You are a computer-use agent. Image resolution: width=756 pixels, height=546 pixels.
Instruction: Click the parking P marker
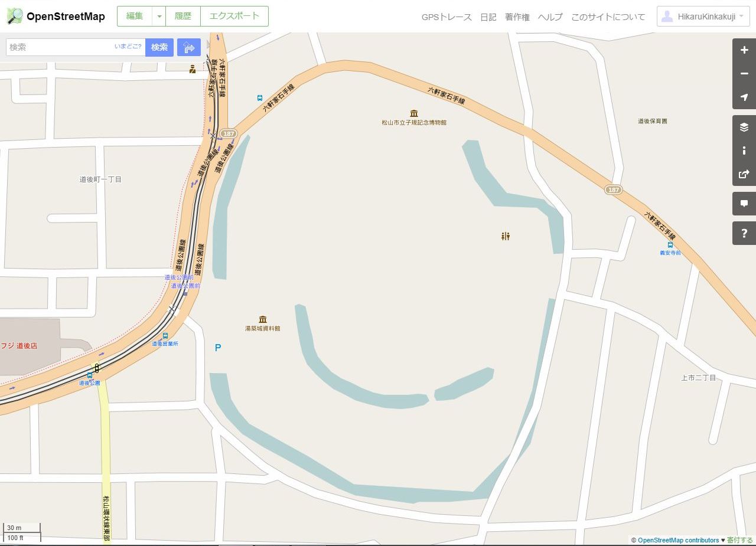click(x=218, y=348)
